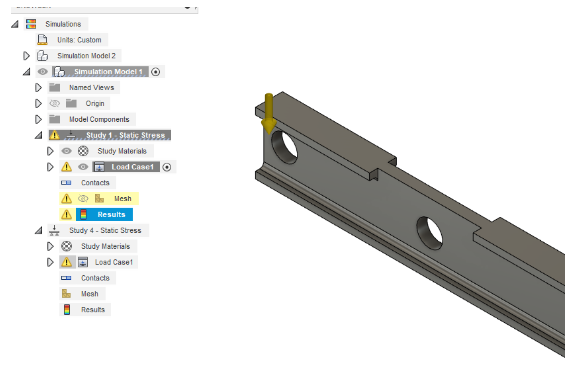Collapse Study 4 - Static Stress
This screenshot has height=365, width=567.
38,230
